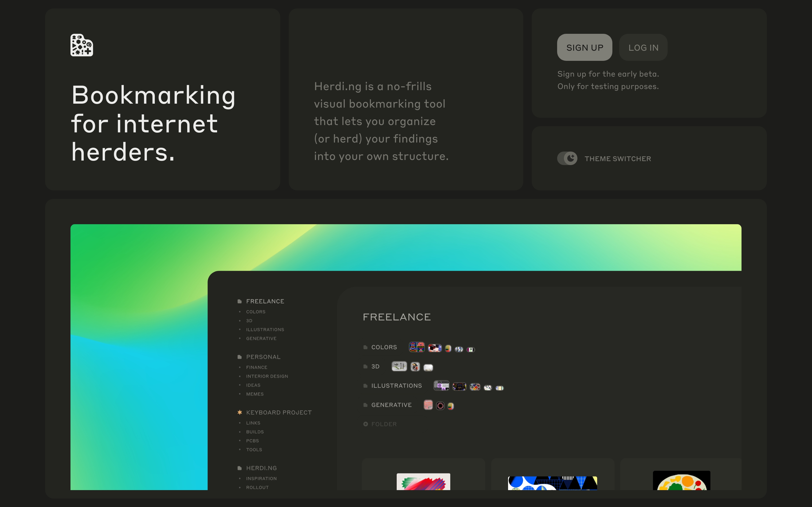Click the Keyboard Project star icon
The image size is (812, 507).
(x=240, y=412)
